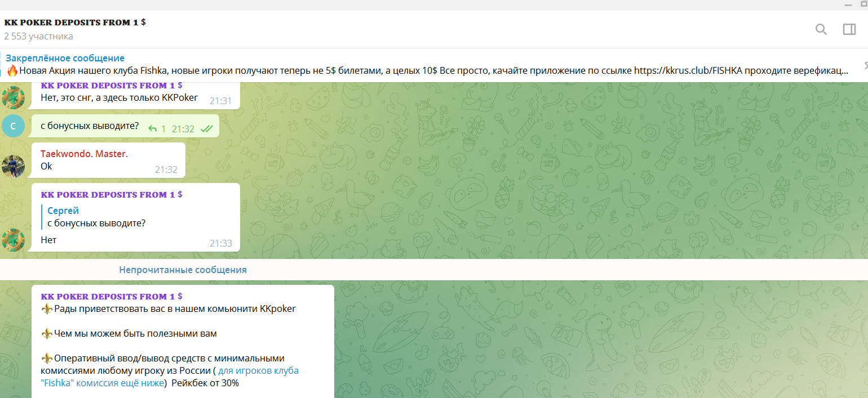Click read checkmarks on 21:32 message

(x=207, y=129)
